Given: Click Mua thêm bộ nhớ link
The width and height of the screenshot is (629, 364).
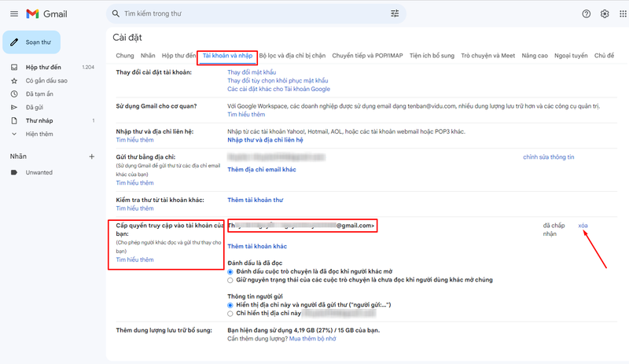Looking at the screenshot, I should pyautogui.click(x=312, y=339).
